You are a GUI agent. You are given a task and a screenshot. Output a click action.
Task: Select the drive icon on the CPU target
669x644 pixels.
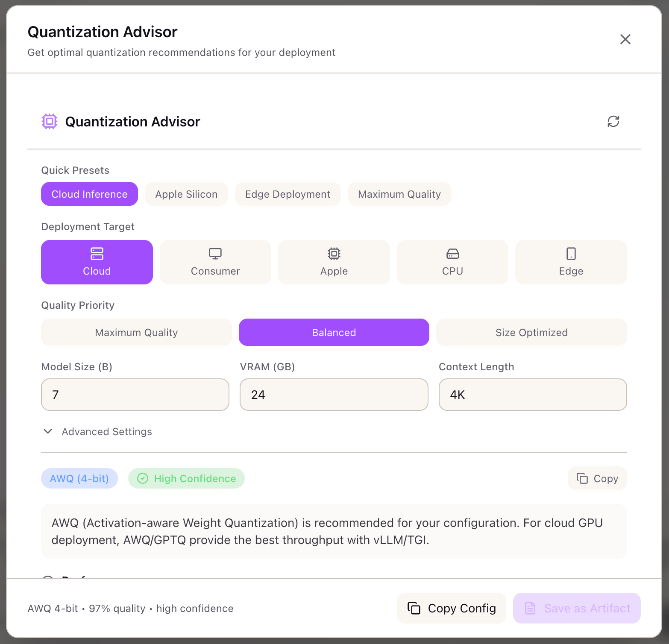click(452, 253)
